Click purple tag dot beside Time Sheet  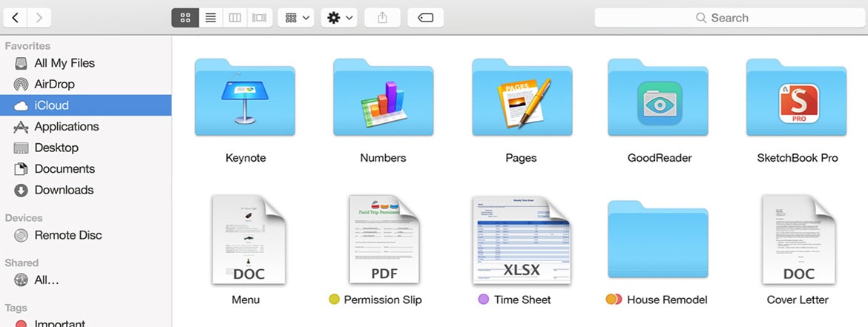click(x=483, y=300)
